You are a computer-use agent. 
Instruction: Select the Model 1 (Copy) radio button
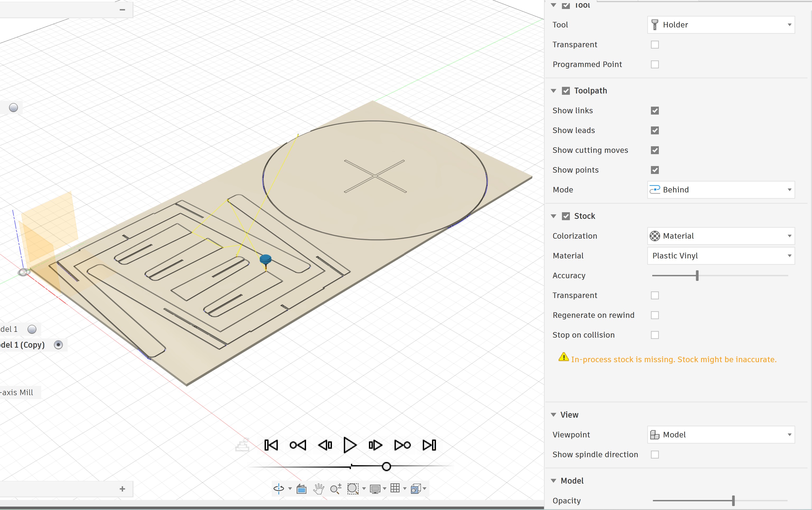point(58,344)
